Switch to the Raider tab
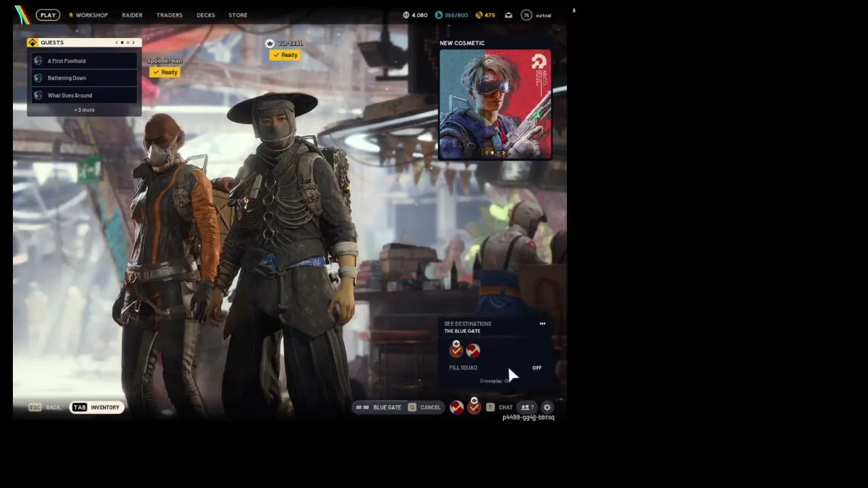 click(x=132, y=15)
